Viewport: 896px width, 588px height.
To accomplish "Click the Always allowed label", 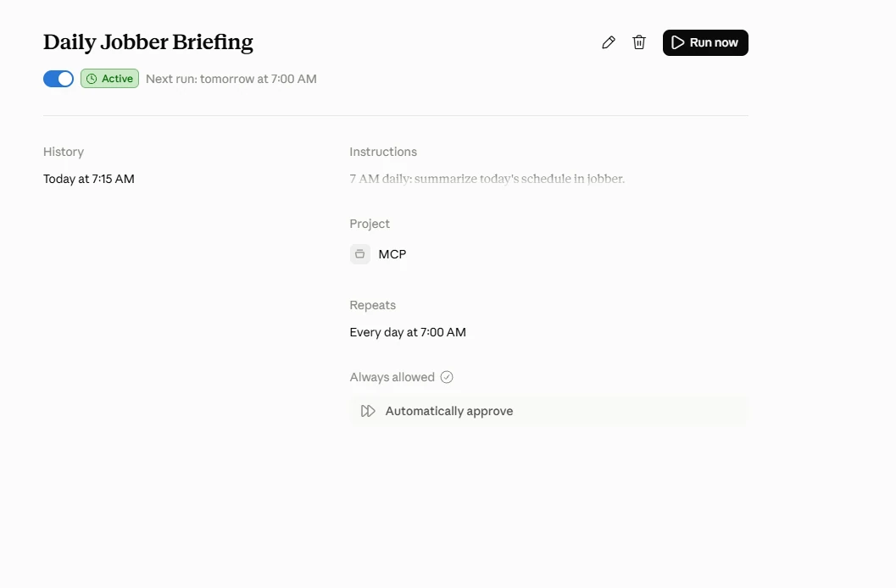I will 392,377.
